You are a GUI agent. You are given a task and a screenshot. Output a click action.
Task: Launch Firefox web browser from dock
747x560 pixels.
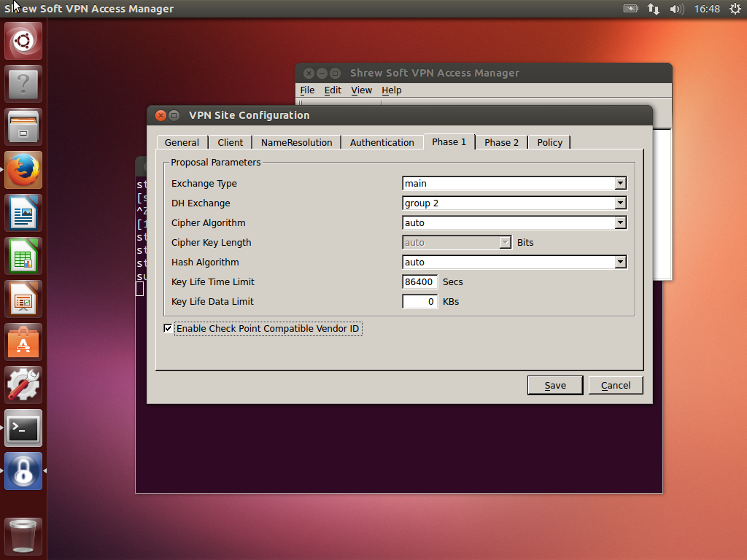23,170
